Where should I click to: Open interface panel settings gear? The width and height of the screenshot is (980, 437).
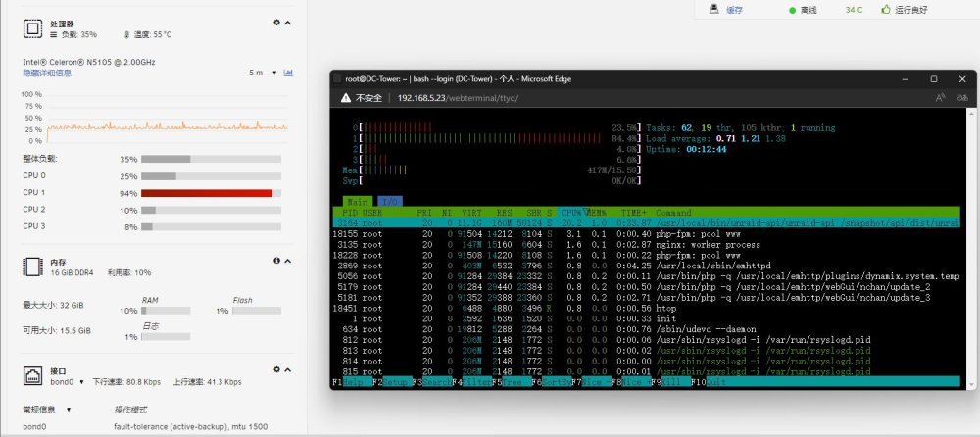tap(277, 369)
